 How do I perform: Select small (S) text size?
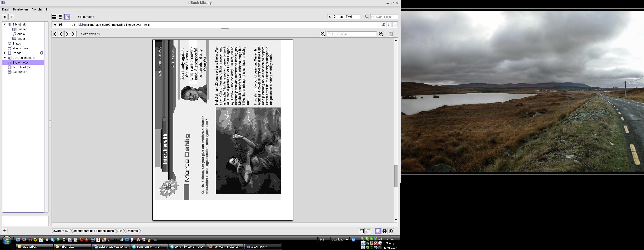tap(378, 231)
